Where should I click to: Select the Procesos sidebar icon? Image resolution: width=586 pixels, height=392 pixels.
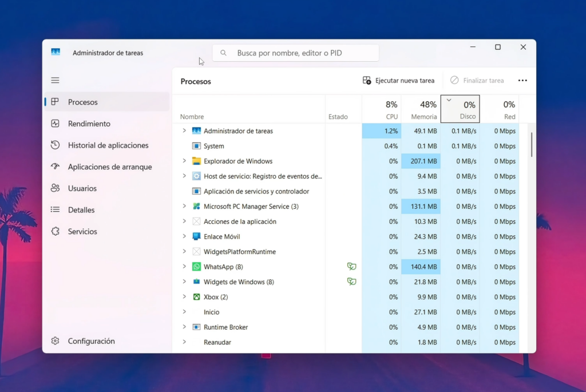coord(55,102)
